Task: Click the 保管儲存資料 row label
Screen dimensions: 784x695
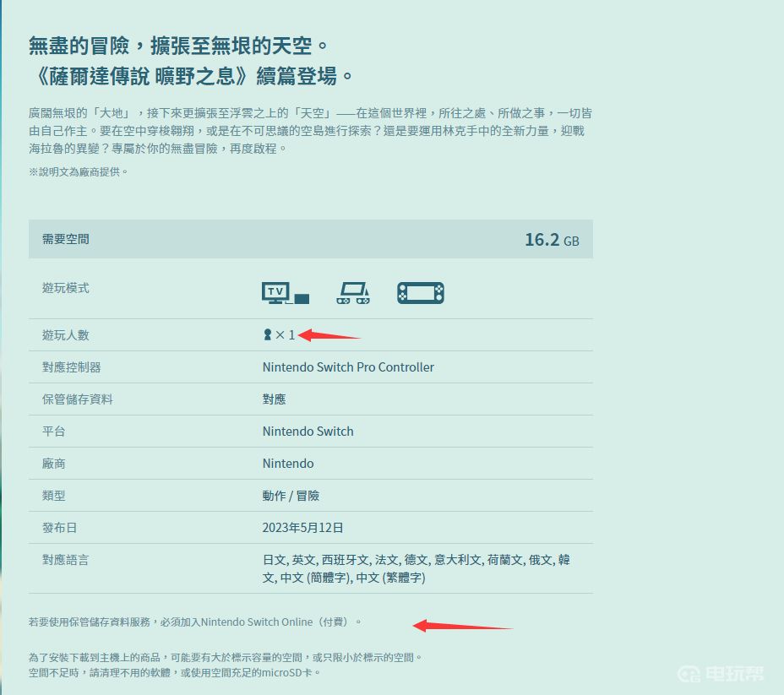Action: pyautogui.click(x=78, y=399)
